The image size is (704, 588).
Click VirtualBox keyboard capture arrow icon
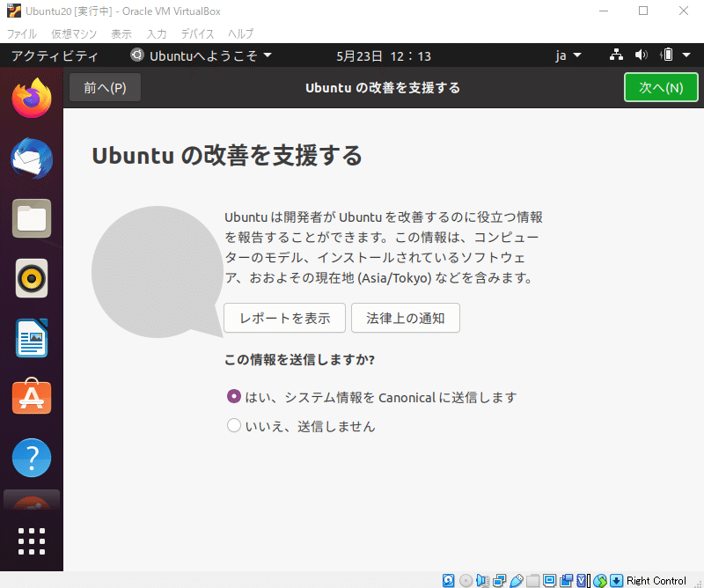[617, 581]
